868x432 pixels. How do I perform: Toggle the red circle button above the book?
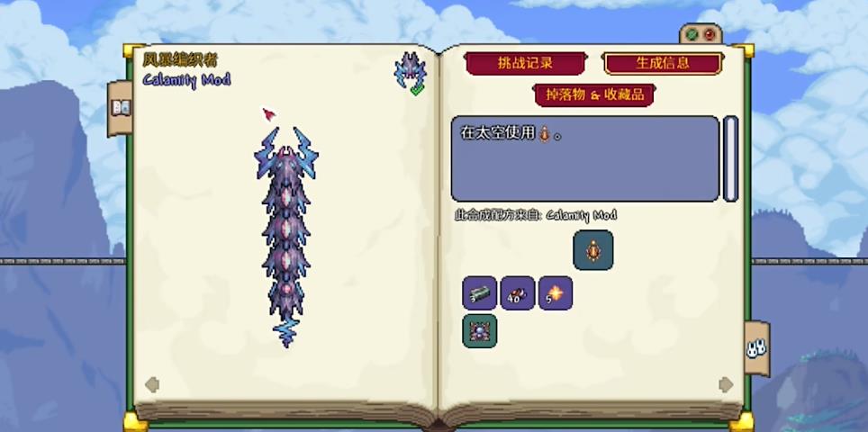[x=710, y=35]
